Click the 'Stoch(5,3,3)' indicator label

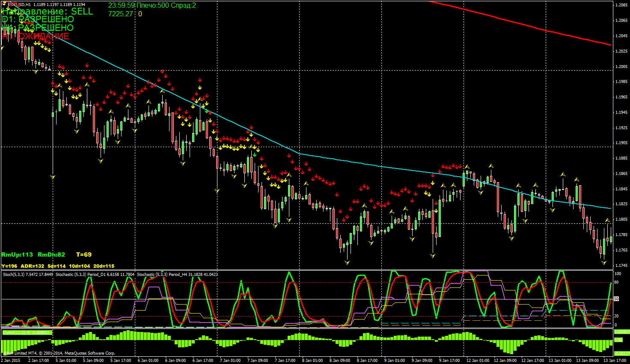point(14,274)
